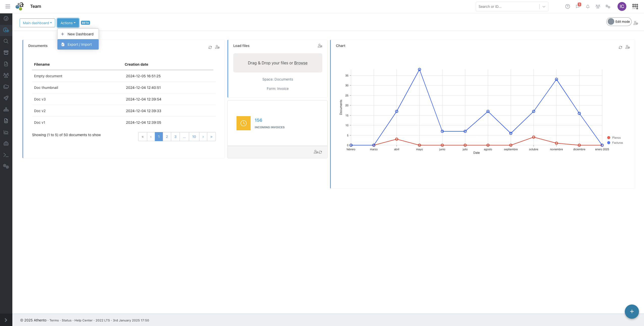
Task: Open the help question mark icon
Action: 567,7
